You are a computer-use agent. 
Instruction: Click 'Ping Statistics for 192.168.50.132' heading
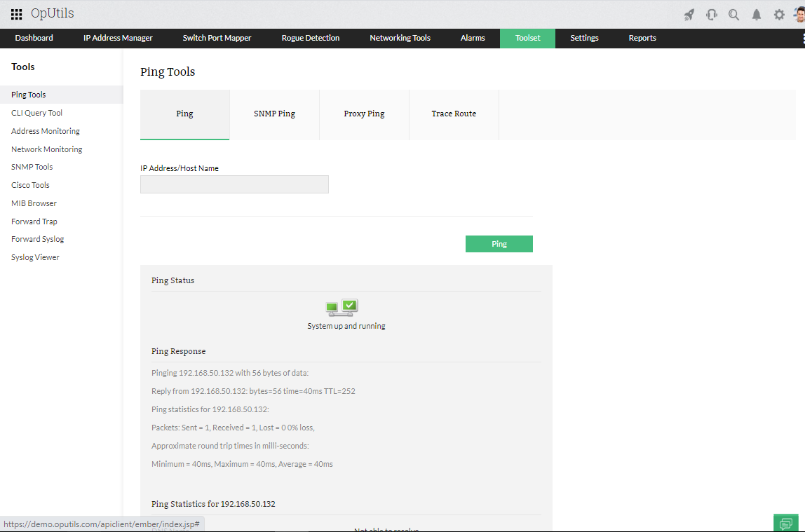coord(214,504)
